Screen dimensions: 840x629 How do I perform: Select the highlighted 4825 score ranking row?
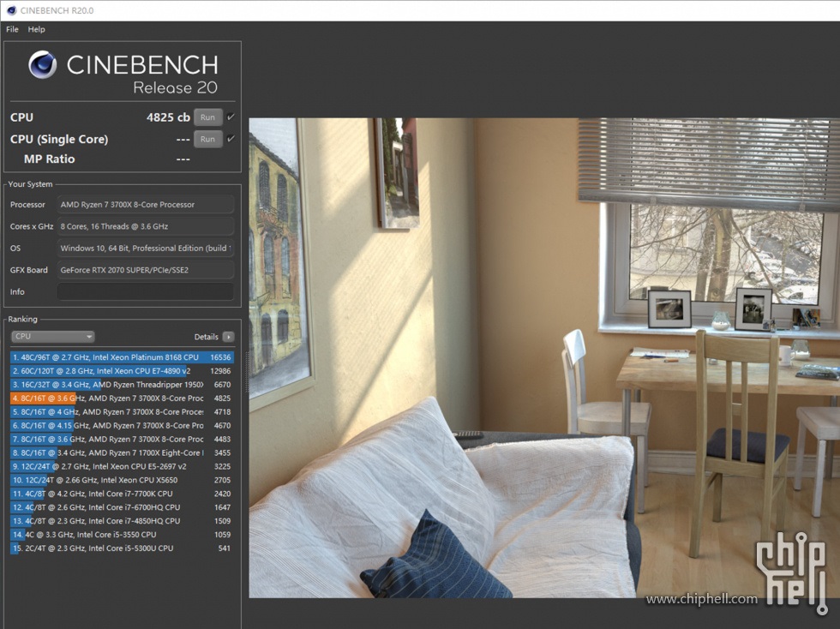[122, 398]
